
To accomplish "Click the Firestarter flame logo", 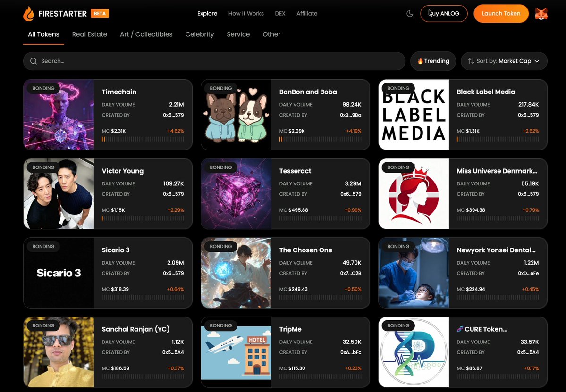I will 28,13.
